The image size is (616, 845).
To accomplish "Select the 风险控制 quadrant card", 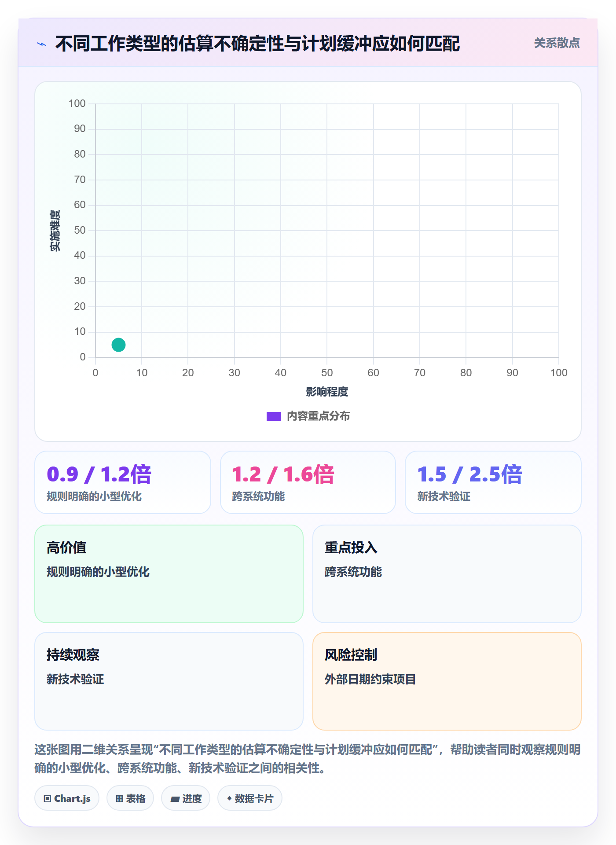I will pos(447,681).
